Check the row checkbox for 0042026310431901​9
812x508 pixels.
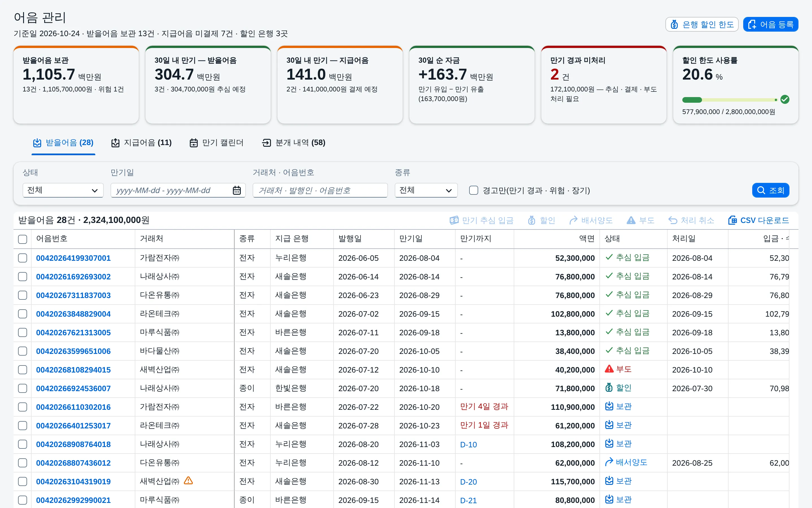pos(23,481)
